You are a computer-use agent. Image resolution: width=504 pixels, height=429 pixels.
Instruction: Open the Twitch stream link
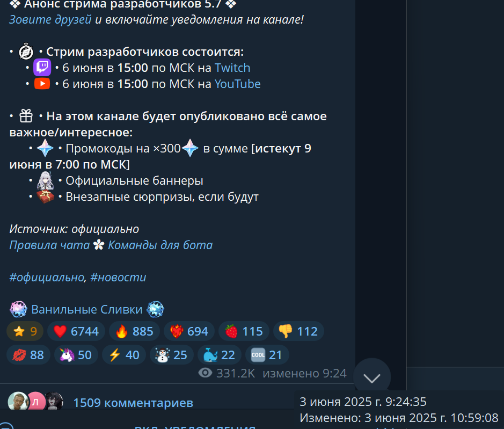coord(232,68)
